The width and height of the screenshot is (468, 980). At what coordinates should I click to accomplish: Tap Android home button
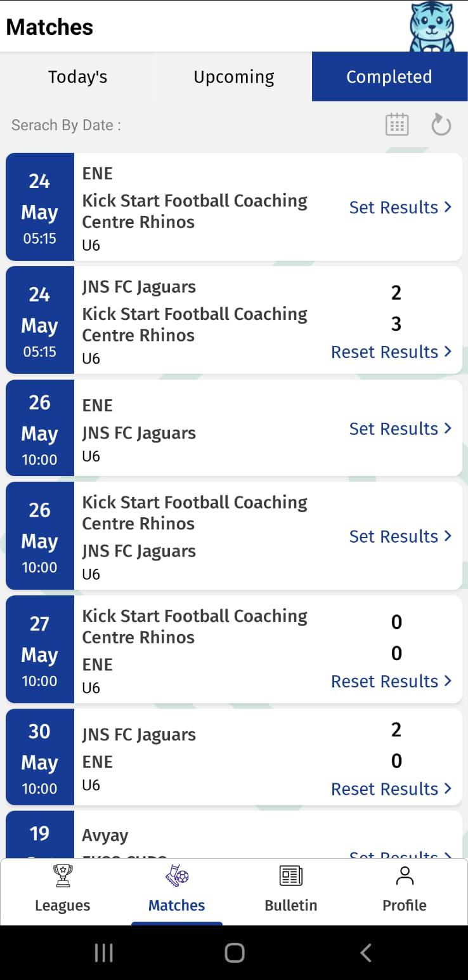coord(234,953)
